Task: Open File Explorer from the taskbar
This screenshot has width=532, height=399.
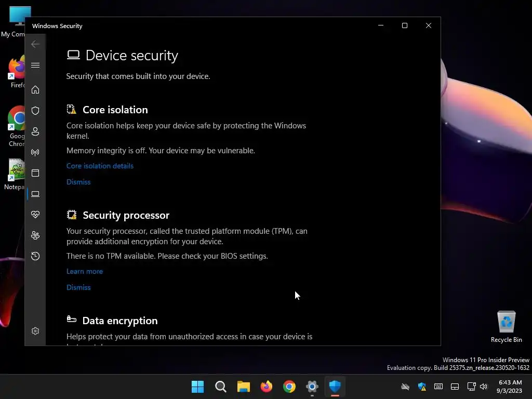Action: click(x=244, y=387)
